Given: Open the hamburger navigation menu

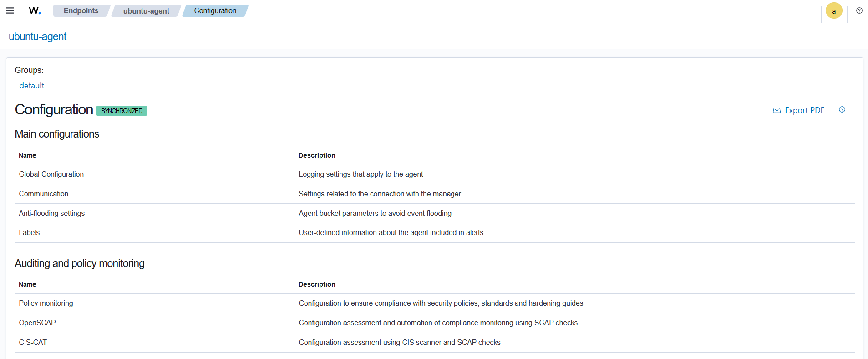Looking at the screenshot, I should (x=10, y=11).
